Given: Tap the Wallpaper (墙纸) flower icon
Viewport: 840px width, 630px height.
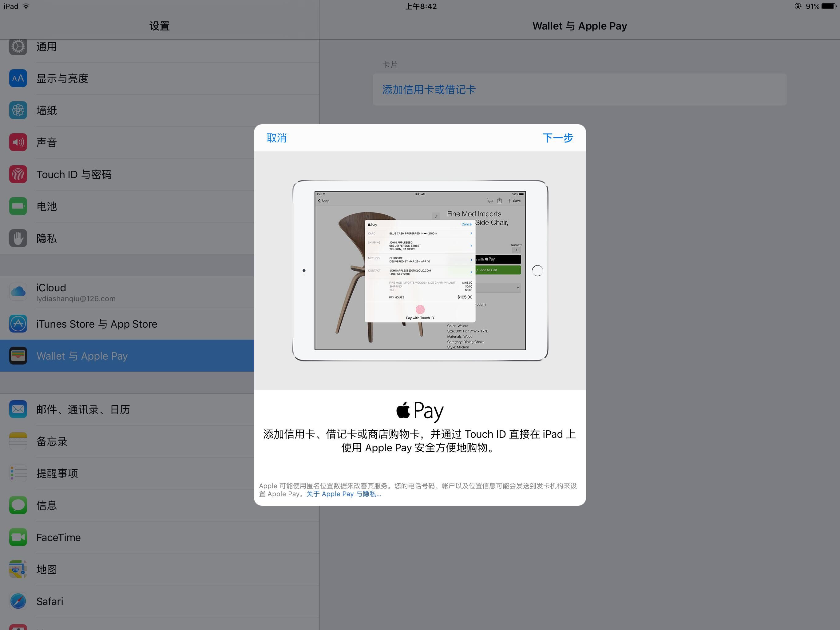Looking at the screenshot, I should coord(18,110).
